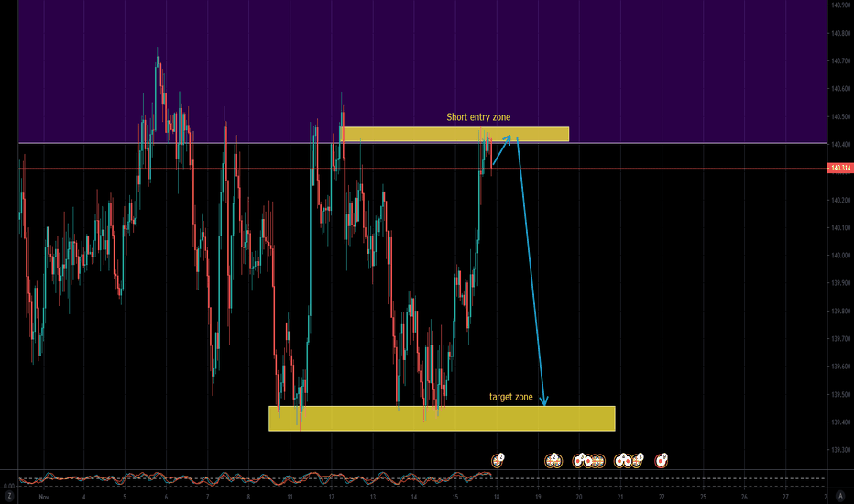854x504 pixels.
Task: Click the red-bordered event icon at Nov 22
Action: coord(662,459)
